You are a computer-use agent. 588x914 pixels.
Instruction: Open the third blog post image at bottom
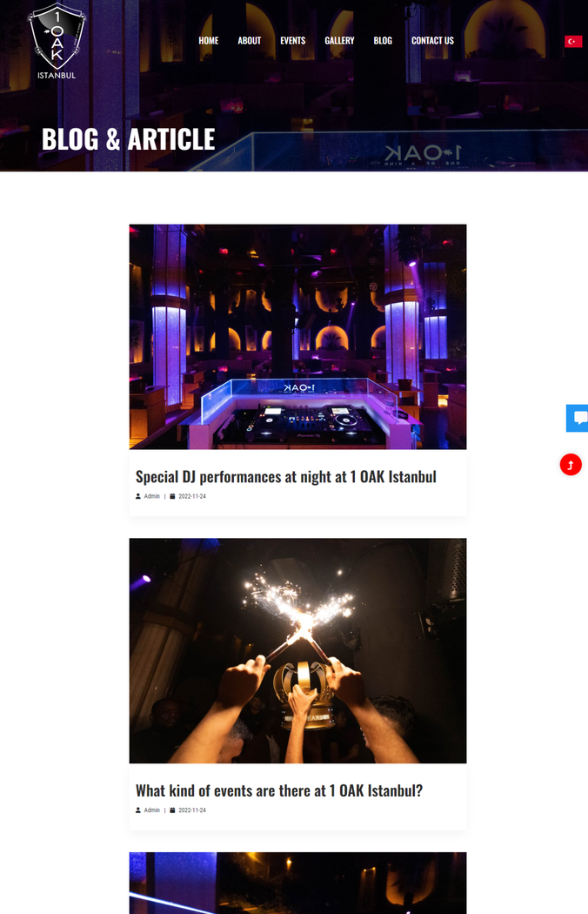coord(297,884)
